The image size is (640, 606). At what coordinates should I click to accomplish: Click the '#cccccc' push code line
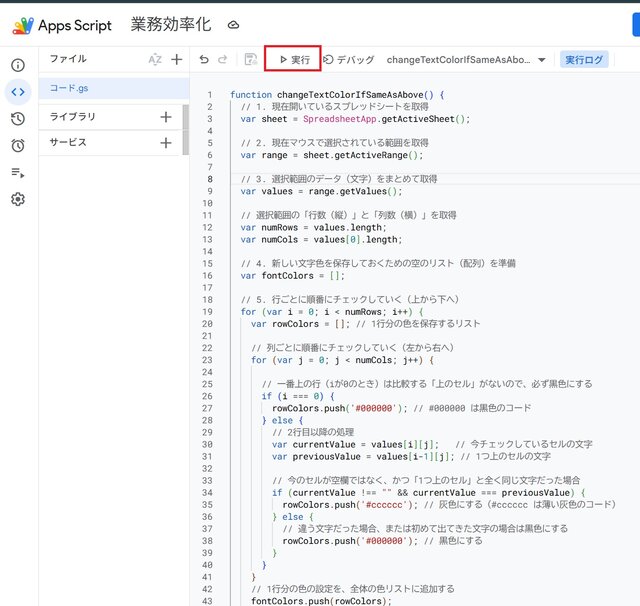pyautogui.click(x=449, y=505)
